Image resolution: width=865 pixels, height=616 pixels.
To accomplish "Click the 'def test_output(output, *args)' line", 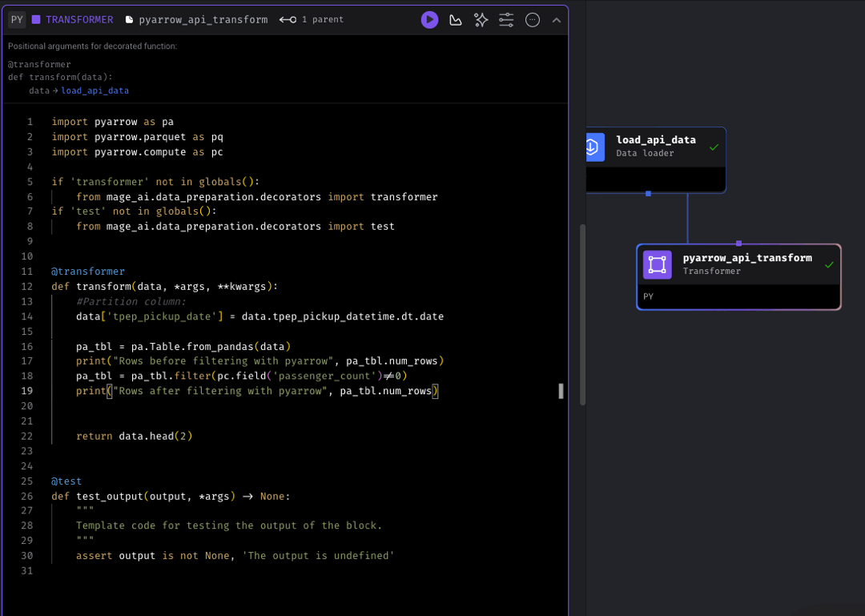I will coord(171,496).
